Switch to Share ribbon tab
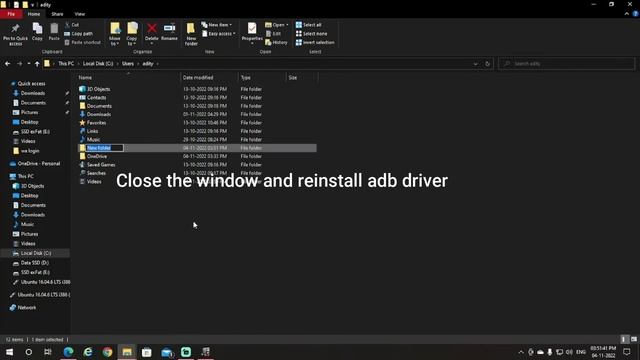This screenshot has width=640, height=360. tap(57, 14)
